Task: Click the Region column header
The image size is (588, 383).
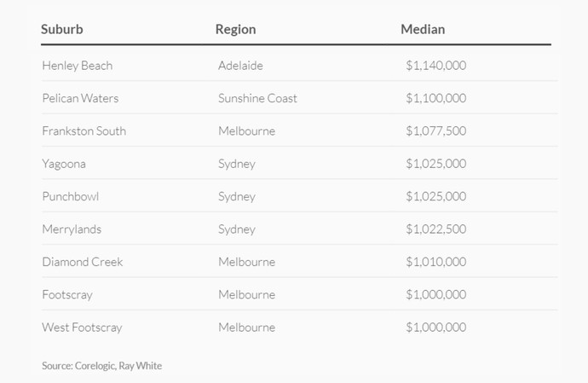Action: (x=235, y=29)
